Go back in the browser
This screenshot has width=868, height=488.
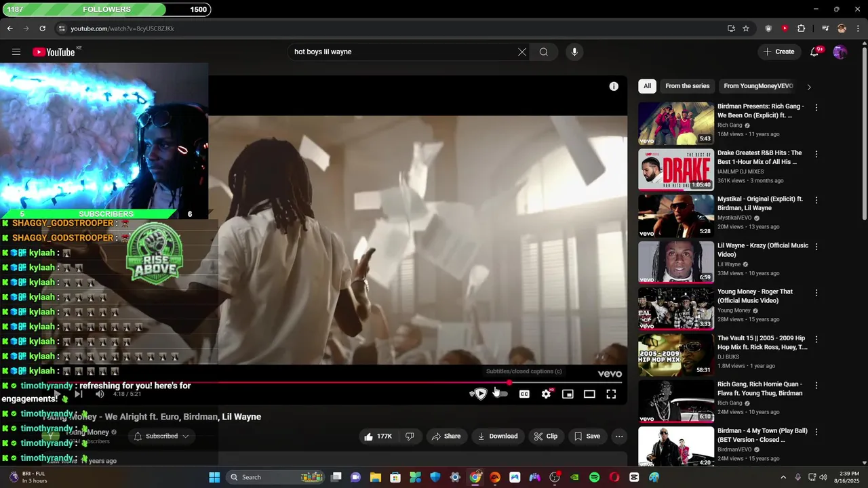click(x=9, y=28)
